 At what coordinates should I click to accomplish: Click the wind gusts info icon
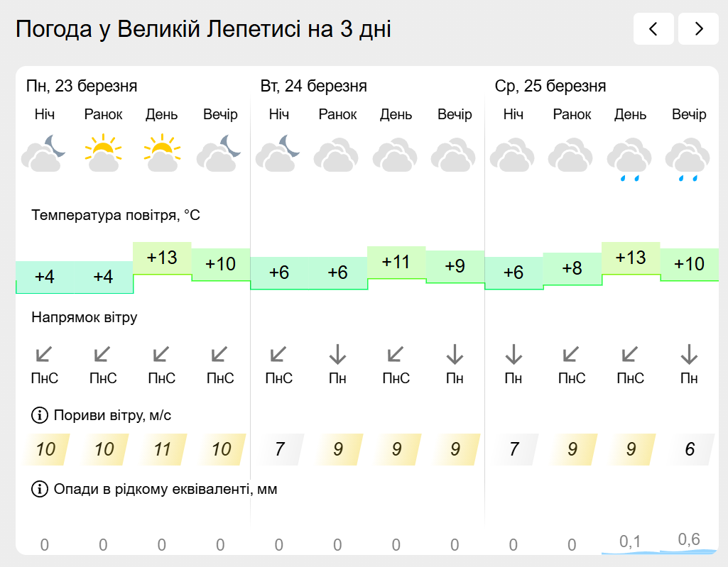pos(38,415)
